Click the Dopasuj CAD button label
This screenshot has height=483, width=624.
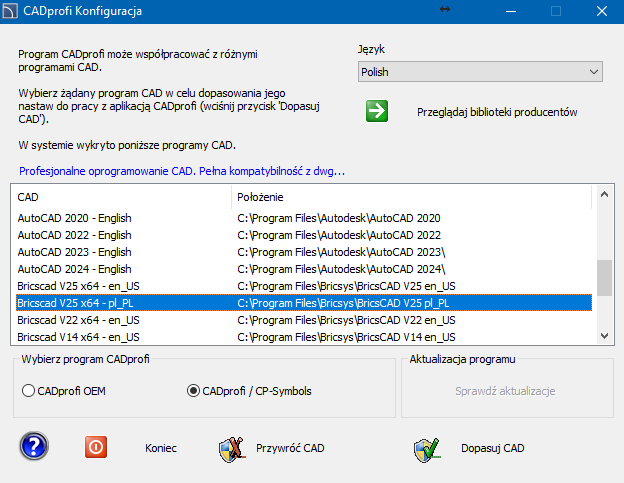[x=492, y=448]
